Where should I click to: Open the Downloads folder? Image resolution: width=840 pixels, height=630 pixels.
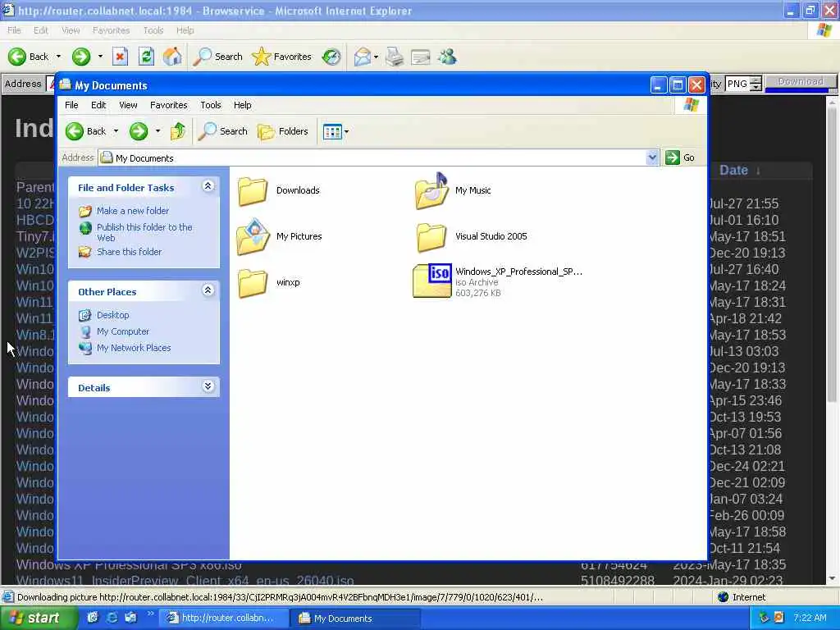pos(279,190)
